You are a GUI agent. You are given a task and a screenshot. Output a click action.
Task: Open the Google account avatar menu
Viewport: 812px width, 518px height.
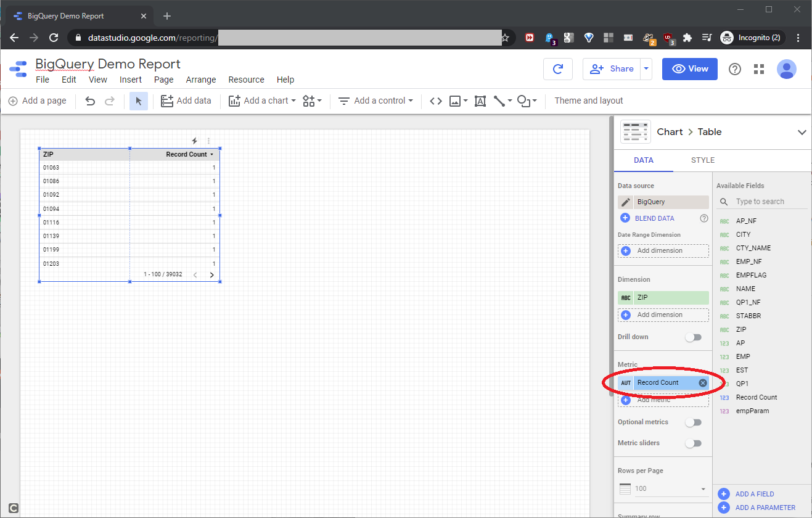[787, 69]
